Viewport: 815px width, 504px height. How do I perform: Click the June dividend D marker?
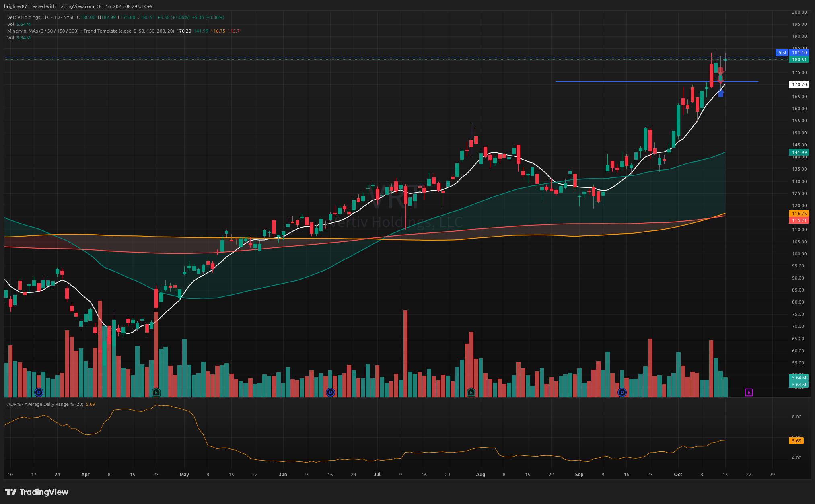click(330, 392)
